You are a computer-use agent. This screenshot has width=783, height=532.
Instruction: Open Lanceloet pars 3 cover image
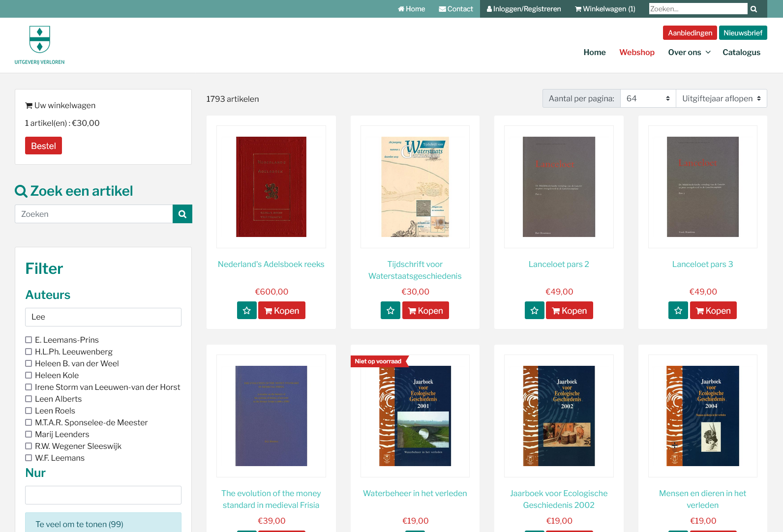[703, 187]
